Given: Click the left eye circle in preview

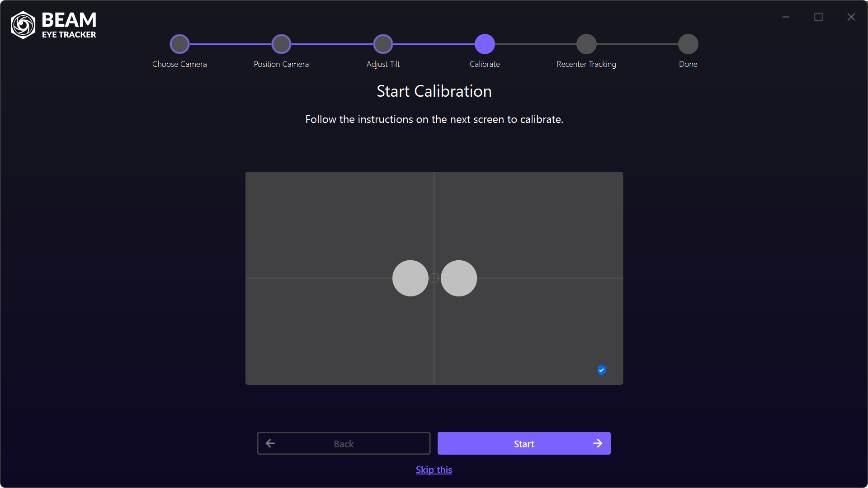Looking at the screenshot, I should 410,278.
